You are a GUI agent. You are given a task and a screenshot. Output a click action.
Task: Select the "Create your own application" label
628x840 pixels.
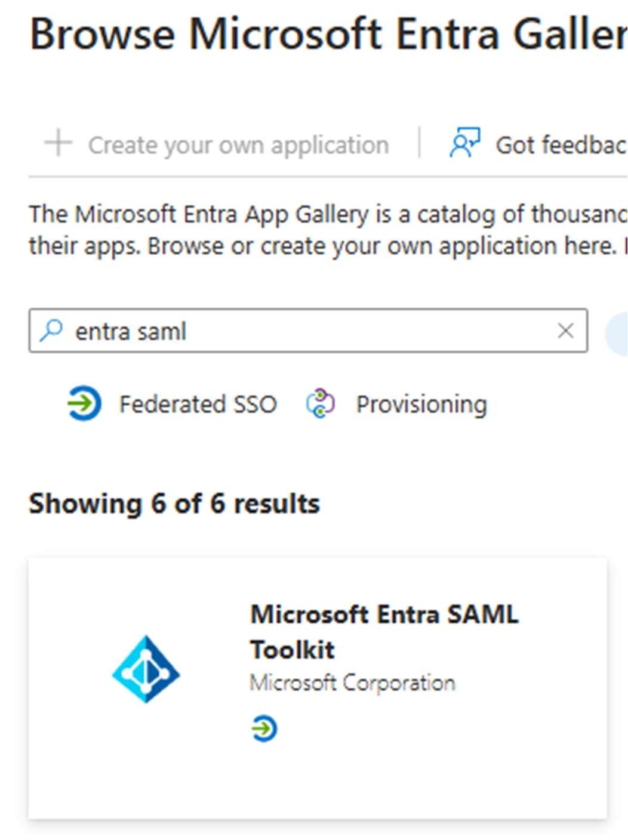[x=238, y=145]
